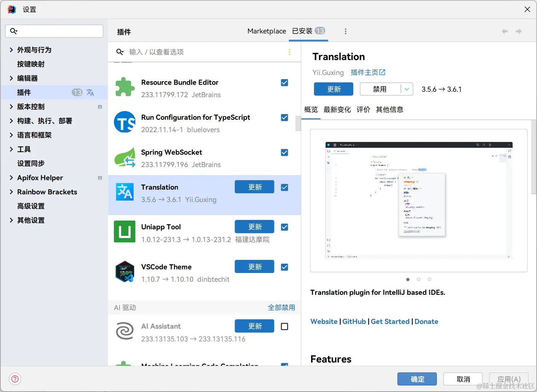Open the 最新变化 tab
This screenshot has width=537, height=392.
pos(337,110)
